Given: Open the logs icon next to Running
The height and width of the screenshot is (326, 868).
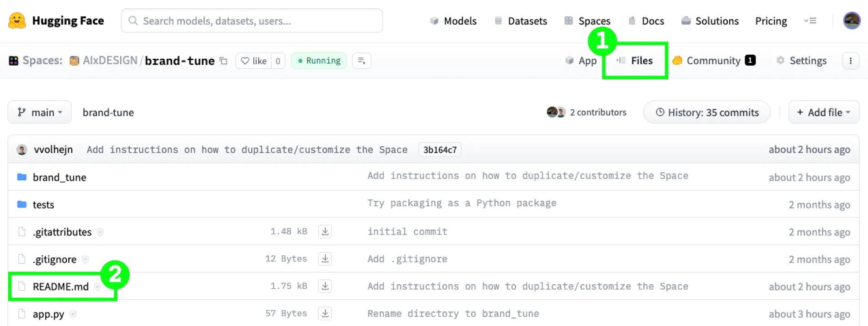Looking at the screenshot, I should tap(362, 61).
